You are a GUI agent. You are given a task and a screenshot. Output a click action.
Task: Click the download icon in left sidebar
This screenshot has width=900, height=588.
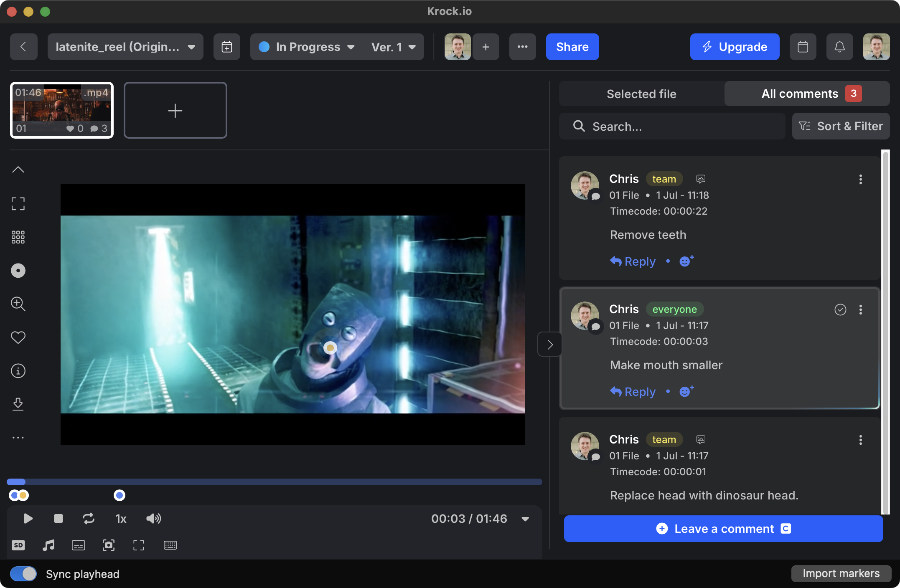coord(18,404)
